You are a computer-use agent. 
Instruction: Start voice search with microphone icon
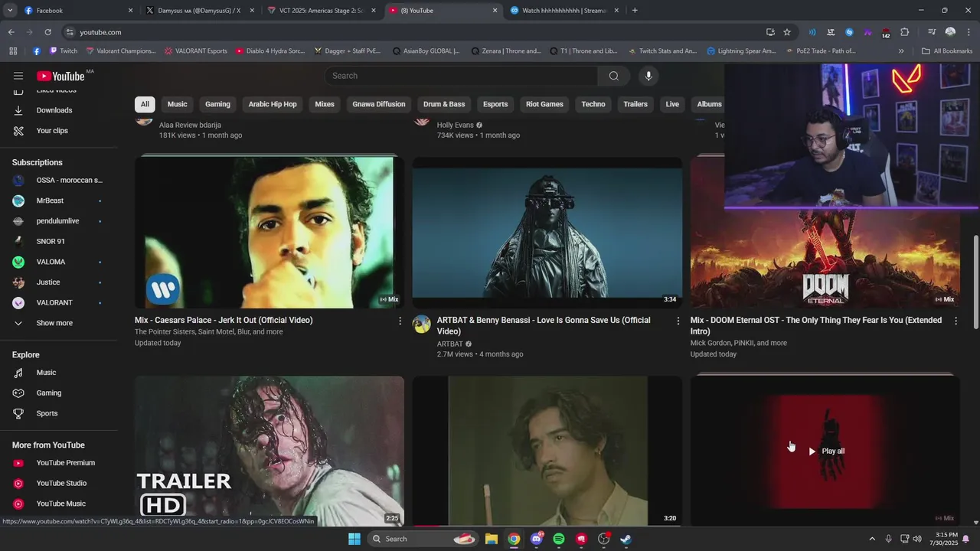648,76
